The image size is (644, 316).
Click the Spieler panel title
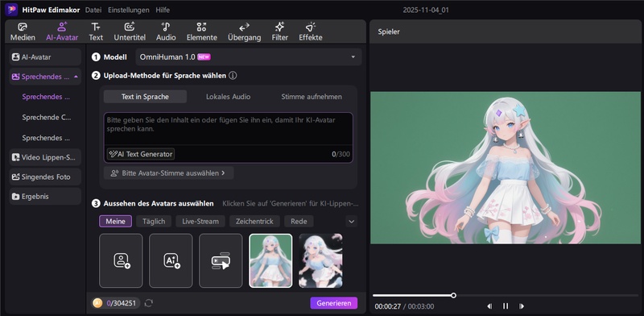pos(389,31)
